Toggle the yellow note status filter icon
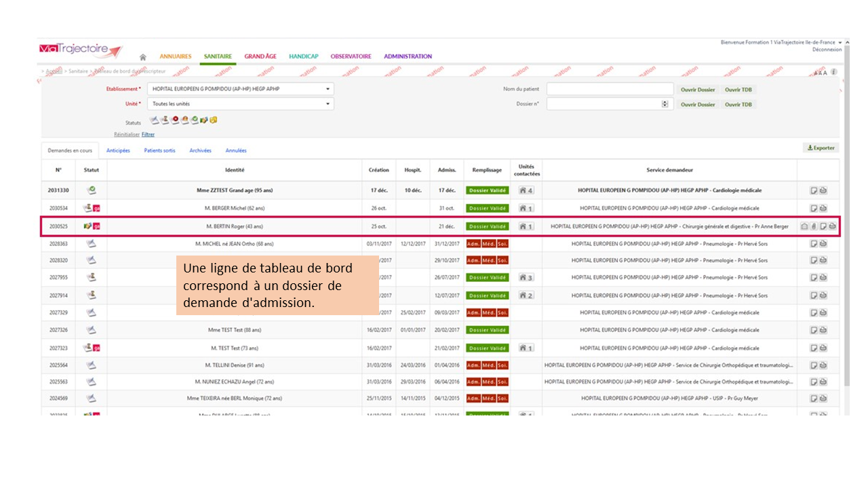Viewport: 868px width, 488px height. click(213, 120)
